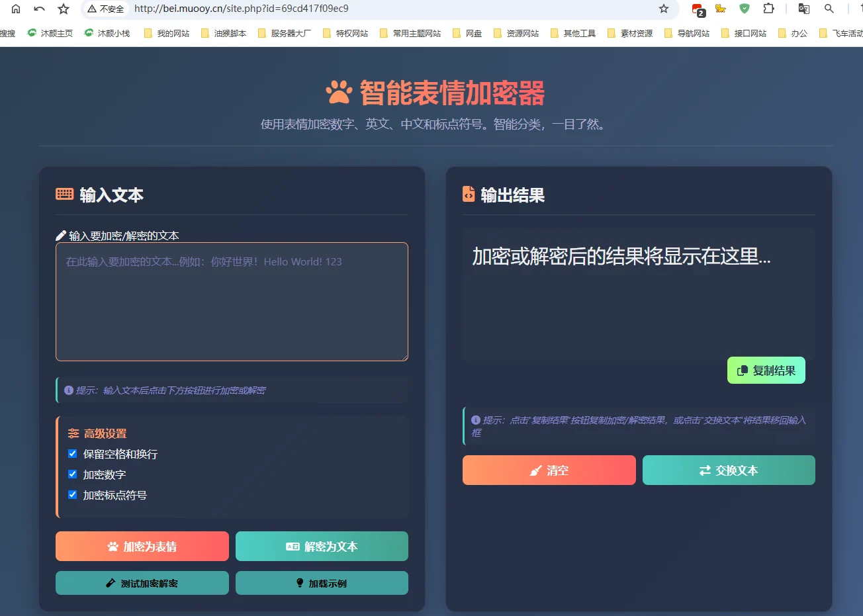
Task: Click the translate page icon
Action: pos(804,9)
